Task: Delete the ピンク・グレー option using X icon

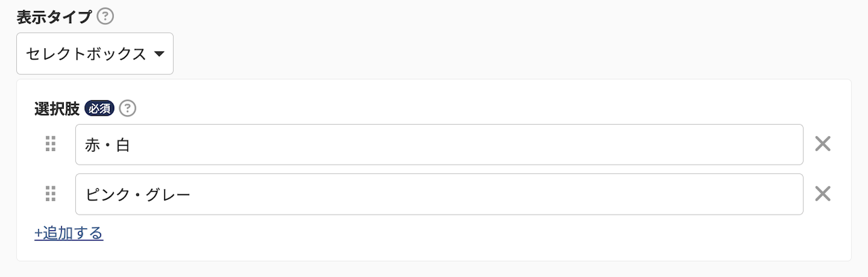Action: click(x=823, y=194)
